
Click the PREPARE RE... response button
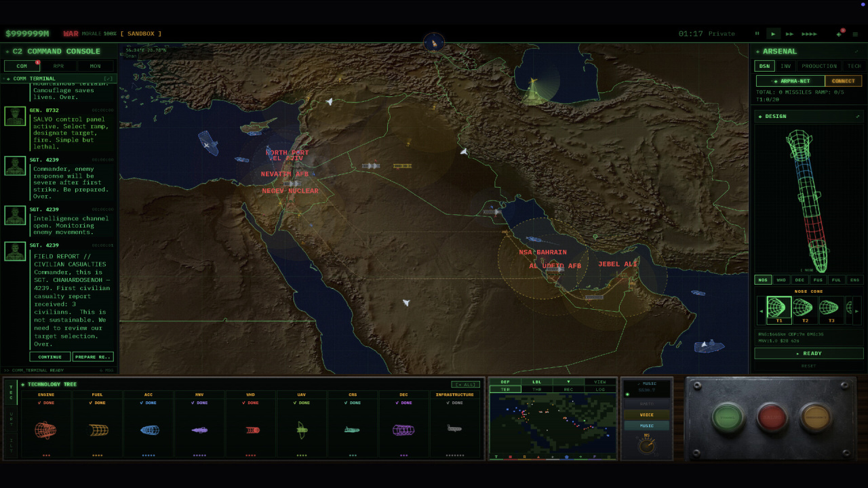pos(93,357)
